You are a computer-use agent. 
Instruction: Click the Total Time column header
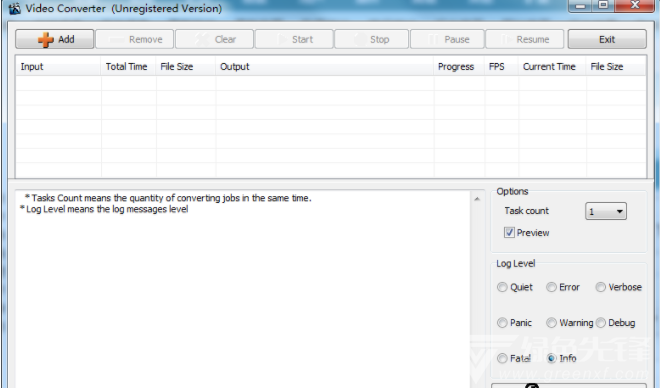[128, 66]
